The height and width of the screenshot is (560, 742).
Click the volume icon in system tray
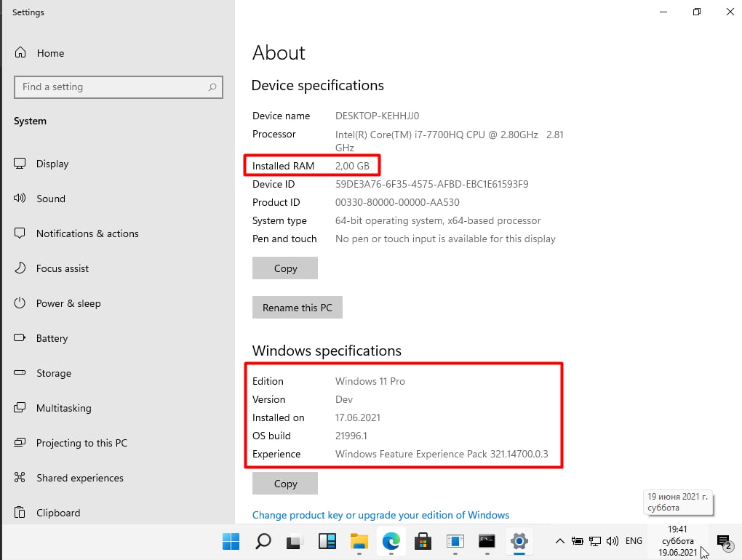[x=613, y=541]
